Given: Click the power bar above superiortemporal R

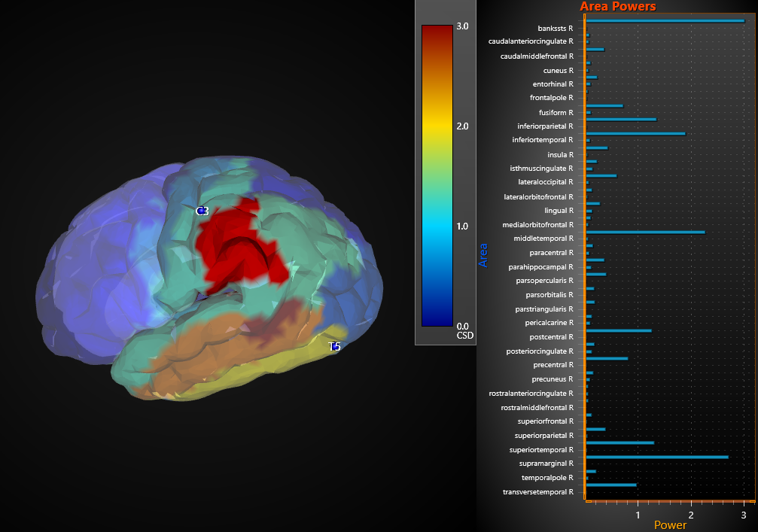Looking at the screenshot, I should pos(619,442).
